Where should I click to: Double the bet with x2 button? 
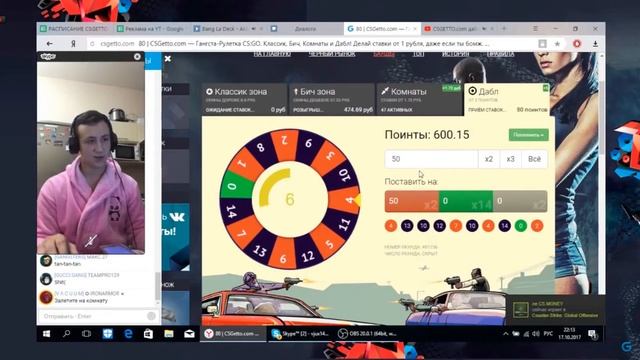coord(489,159)
